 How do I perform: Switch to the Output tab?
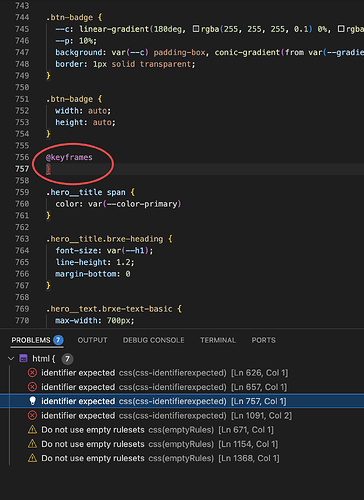(92, 340)
